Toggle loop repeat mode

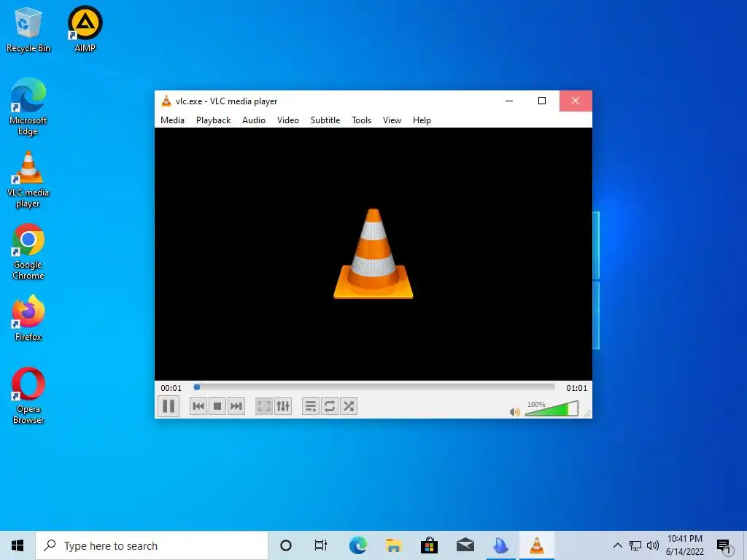click(x=330, y=406)
